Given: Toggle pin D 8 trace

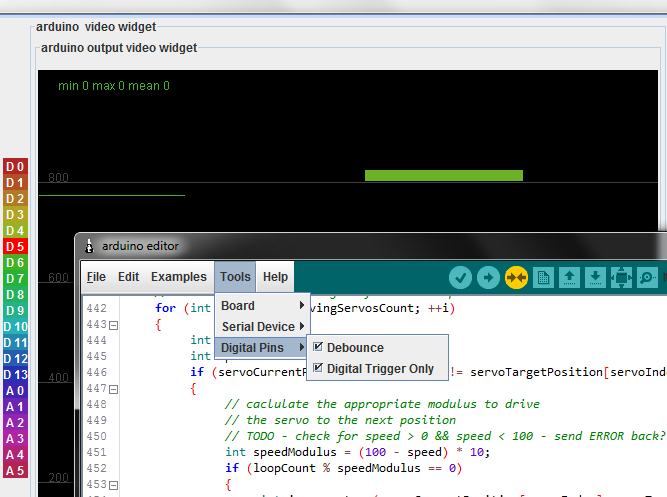Looking at the screenshot, I should click(15, 294).
